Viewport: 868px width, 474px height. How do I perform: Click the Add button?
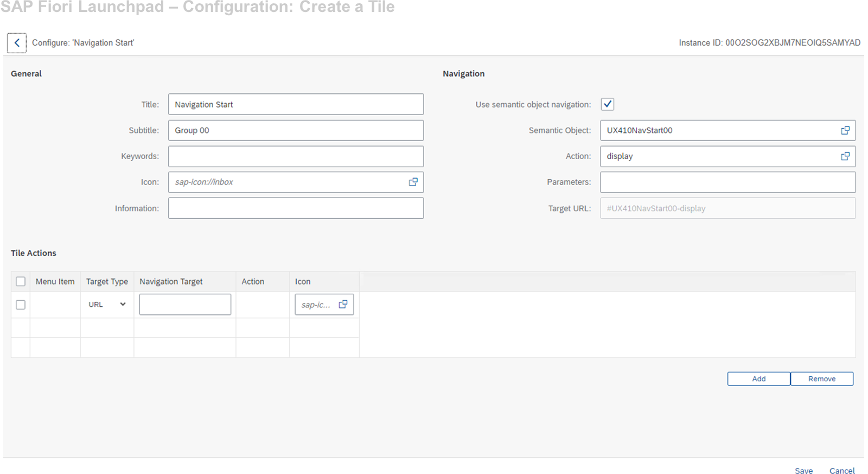click(x=759, y=379)
